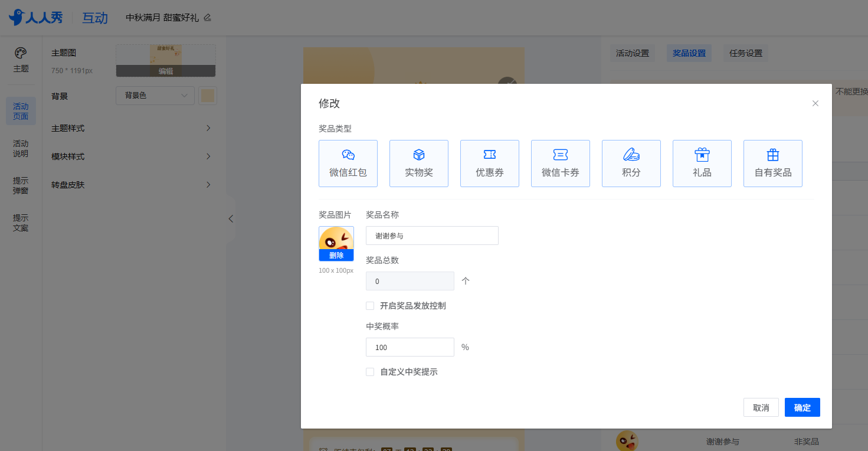
Task: Close the 修改 dialog with the X
Action: click(815, 103)
